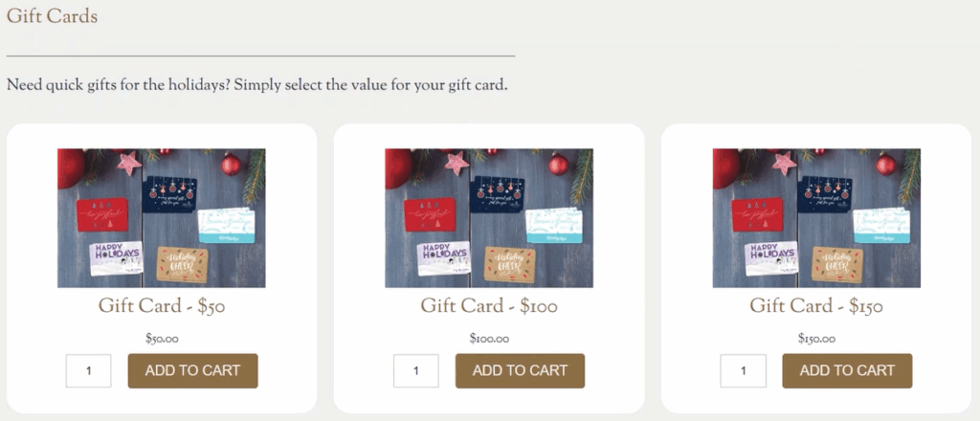The image size is (980, 421).
Task: Click the $50.00 price text
Action: (x=161, y=338)
